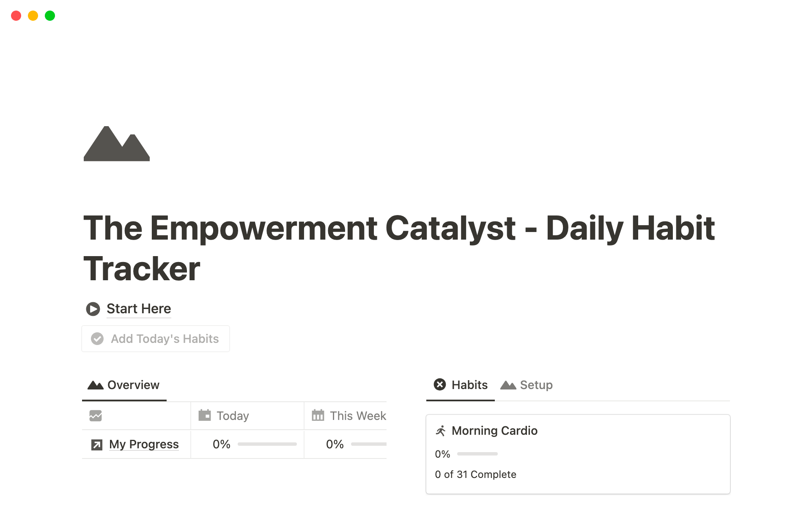Click the This Week calendar icon
The image size is (812, 508).
tap(318, 415)
